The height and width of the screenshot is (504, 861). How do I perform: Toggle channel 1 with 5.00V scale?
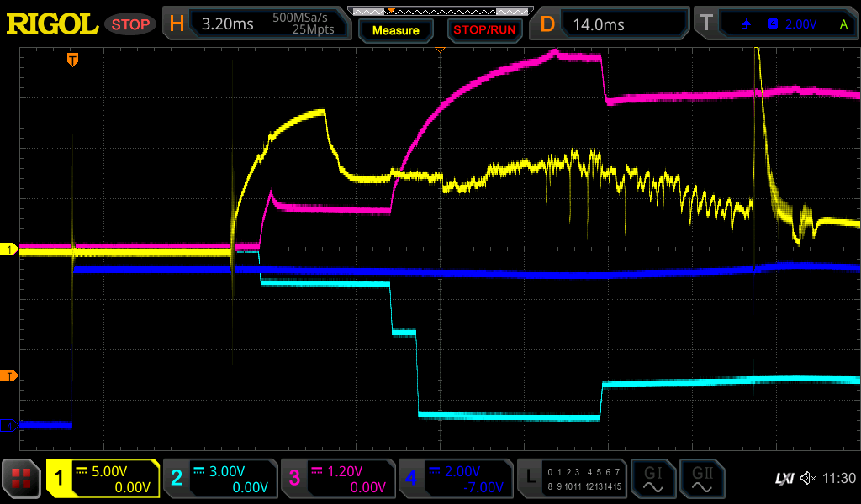[x=103, y=479]
